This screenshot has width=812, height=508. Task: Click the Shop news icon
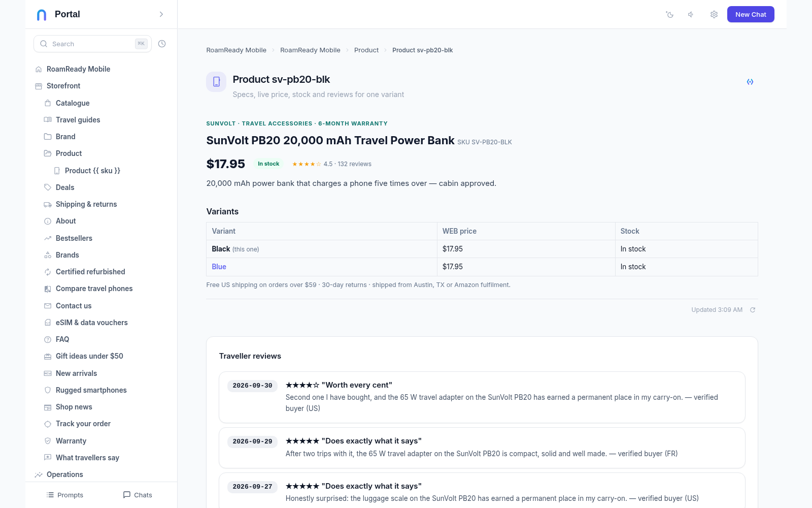48,407
